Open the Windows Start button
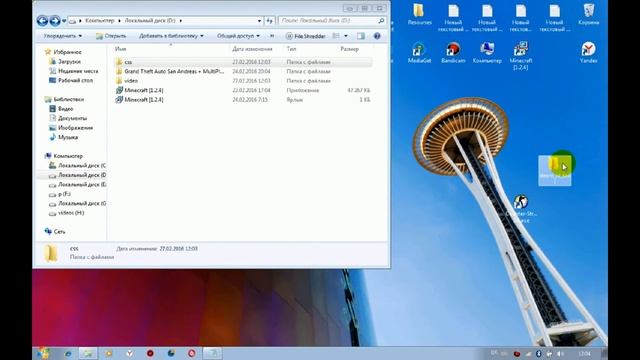640x360 pixels. [43, 353]
